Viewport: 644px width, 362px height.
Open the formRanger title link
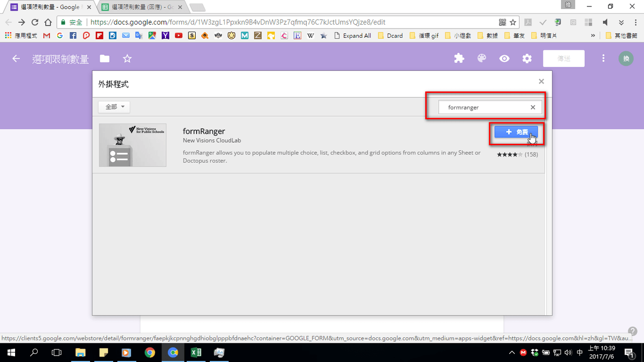pyautogui.click(x=204, y=131)
